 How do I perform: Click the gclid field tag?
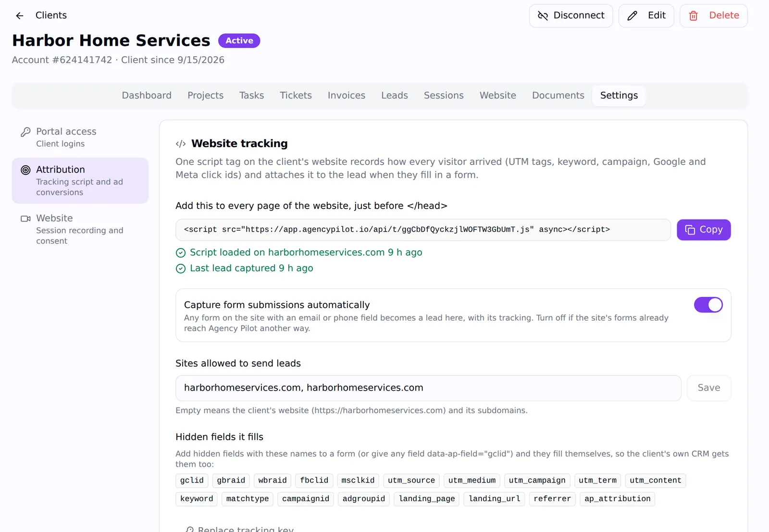click(192, 481)
